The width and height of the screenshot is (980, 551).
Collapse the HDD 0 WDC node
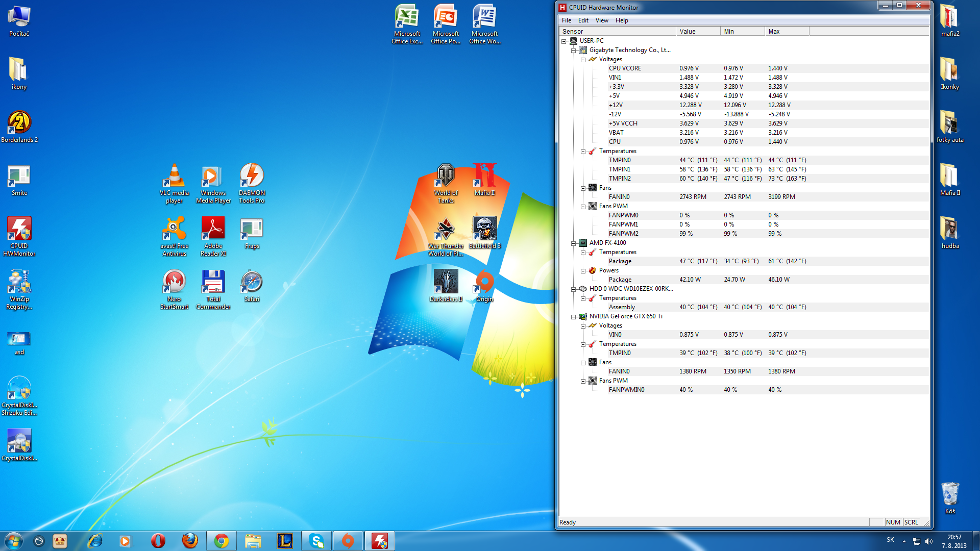(x=574, y=289)
